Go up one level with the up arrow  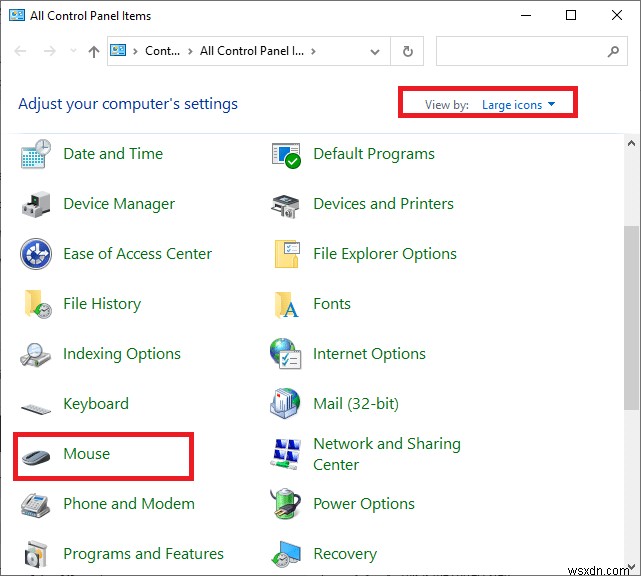point(94,52)
